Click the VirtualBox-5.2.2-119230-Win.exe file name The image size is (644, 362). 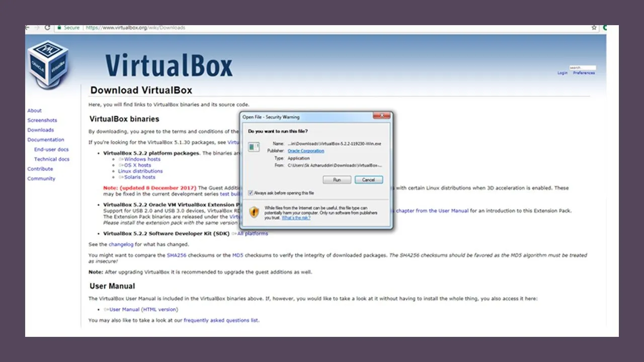pyautogui.click(x=335, y=144)
